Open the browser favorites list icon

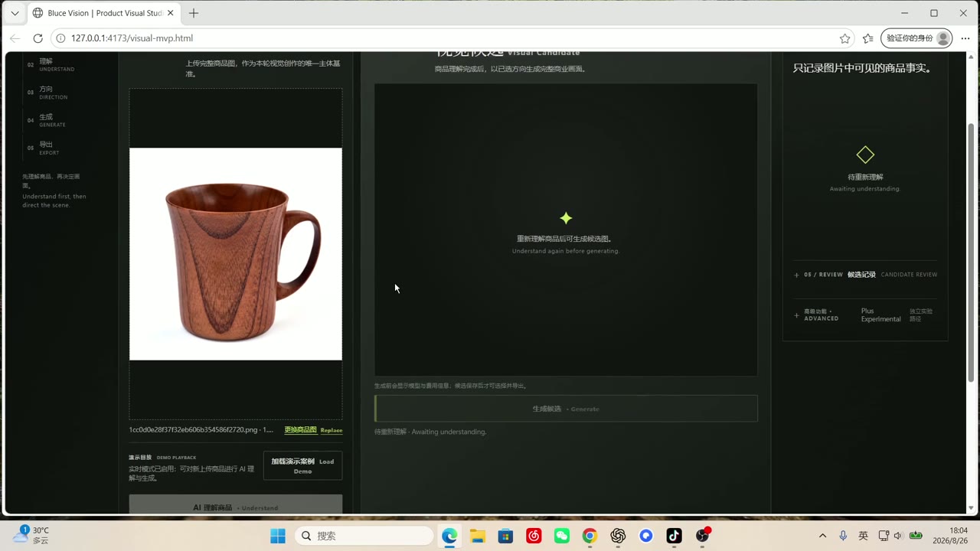(x=867, y=38)
